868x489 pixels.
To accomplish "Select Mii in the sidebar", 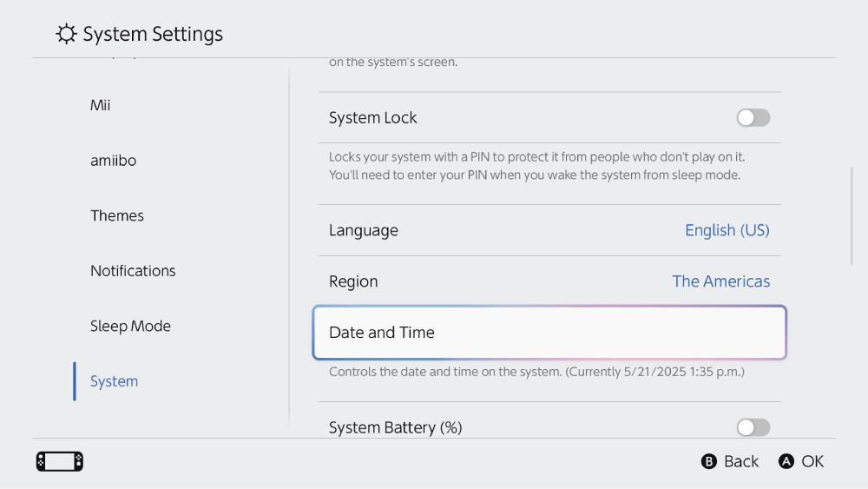I will (x=101, y=105).
